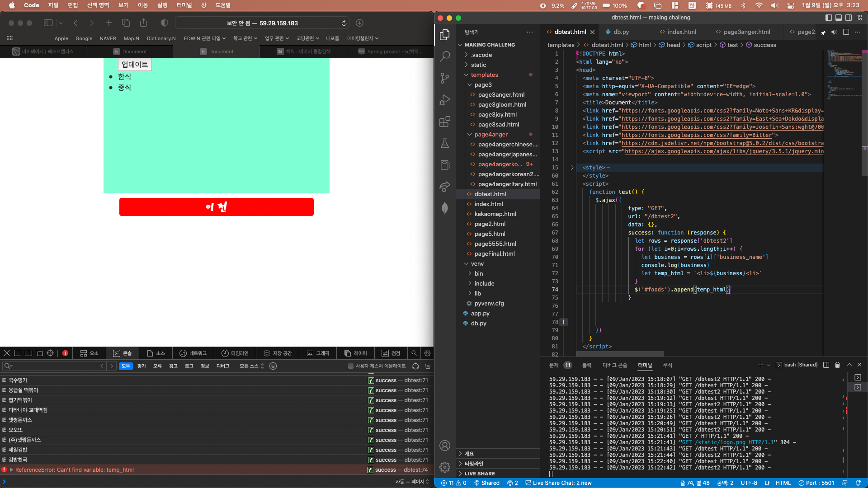Open the MongoDB leaf view
The width and height of the screenshot is (868, 488).
(x=445, y=208)
